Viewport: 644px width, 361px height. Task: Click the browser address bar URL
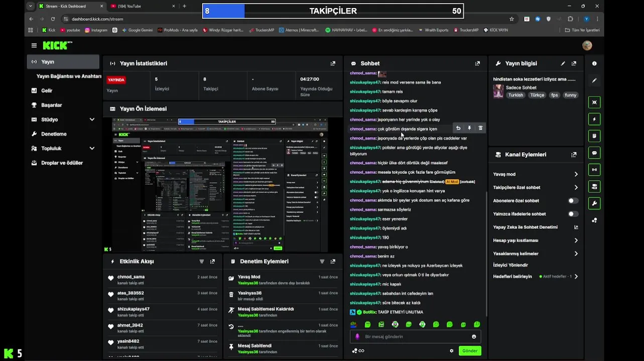(97, 19)
